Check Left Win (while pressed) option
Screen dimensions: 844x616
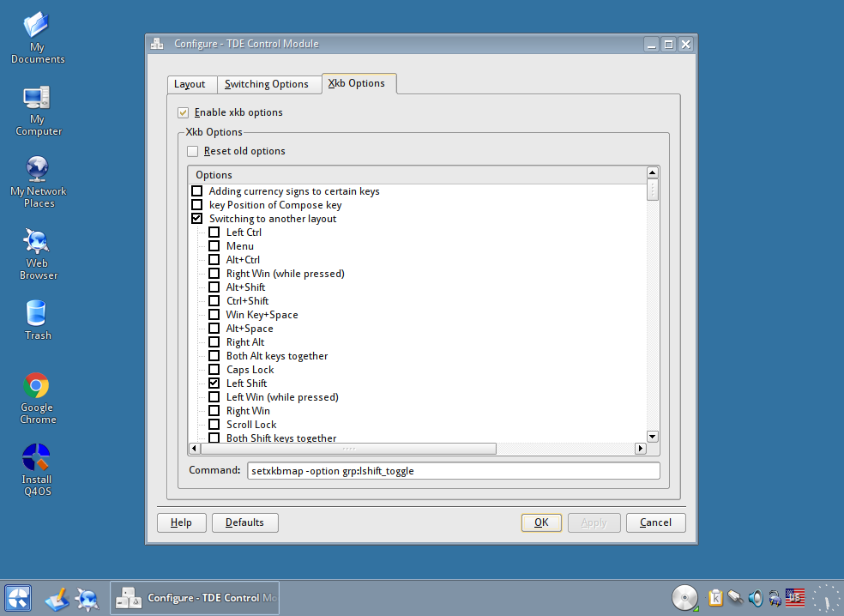[x=214, y=397]
